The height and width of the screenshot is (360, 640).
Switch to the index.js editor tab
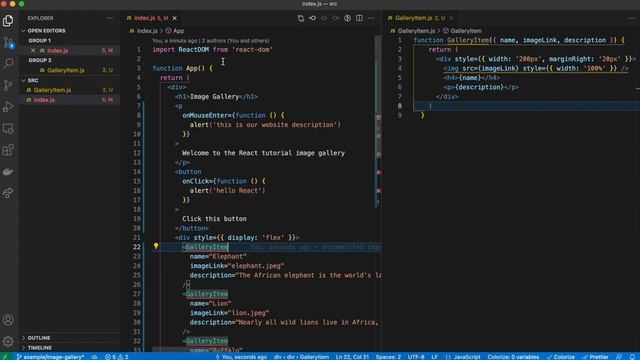[x=151, y=18]
